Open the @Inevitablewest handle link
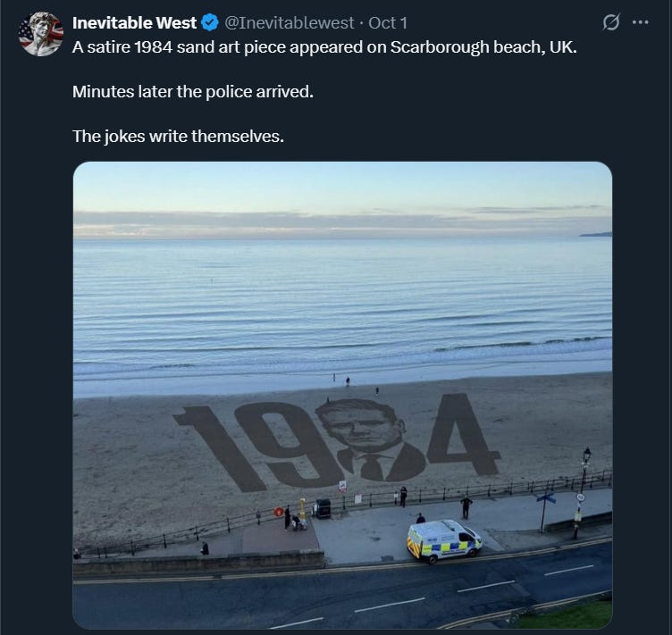Screen dimensions: 672x635 pyautogui.click(x=290, y=22)
